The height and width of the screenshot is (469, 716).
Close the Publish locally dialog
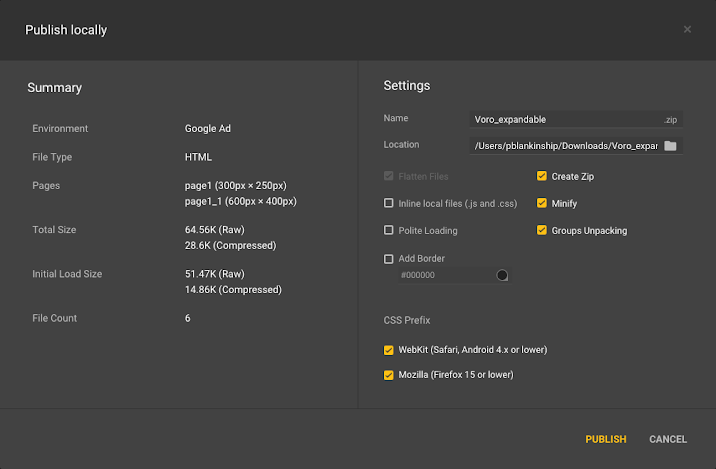(687, 30)
